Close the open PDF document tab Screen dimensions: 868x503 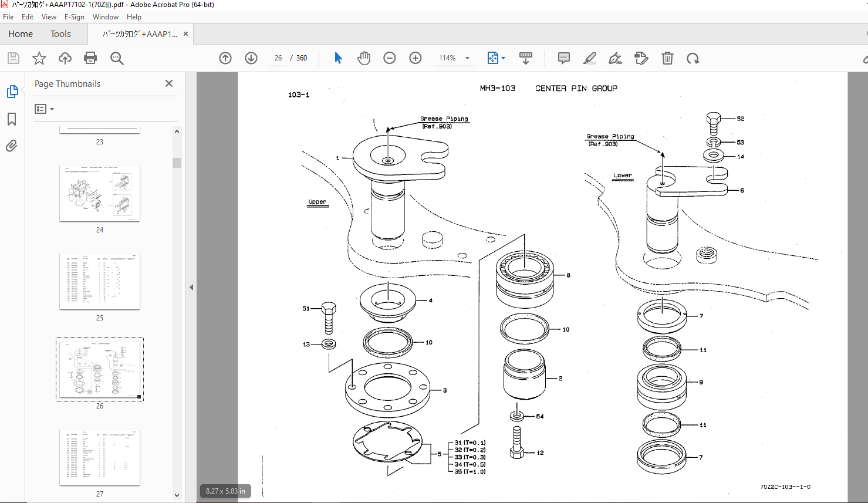coord(186,34)
